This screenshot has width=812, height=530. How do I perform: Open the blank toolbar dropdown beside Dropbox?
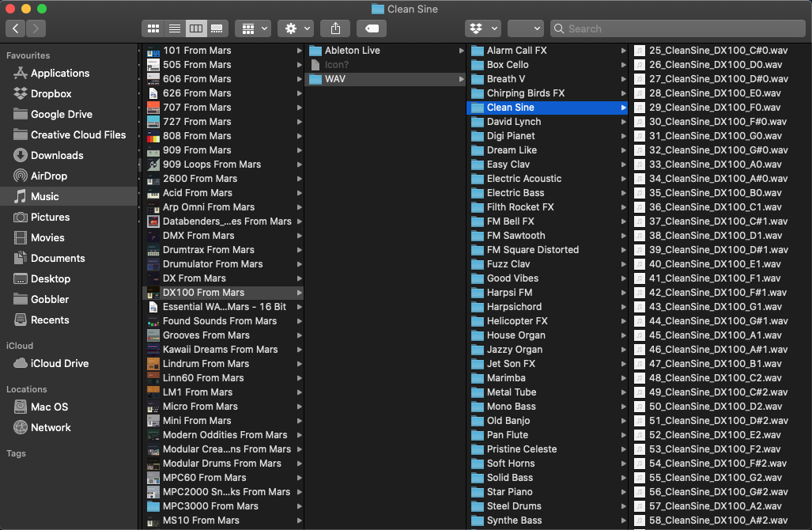pyautogui.click(x=525, y=28)
